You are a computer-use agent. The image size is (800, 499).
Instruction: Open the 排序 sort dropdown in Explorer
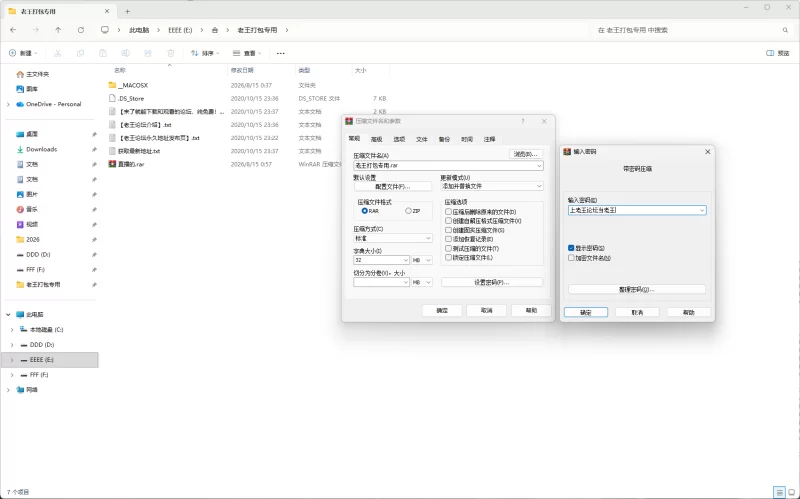[205, 53]
